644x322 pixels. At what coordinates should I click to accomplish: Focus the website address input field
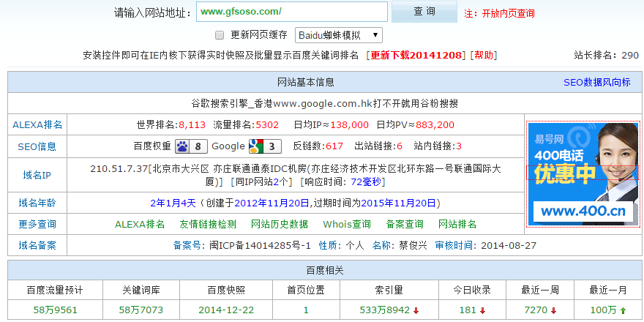pyautogui.click(x=292, y=12)
